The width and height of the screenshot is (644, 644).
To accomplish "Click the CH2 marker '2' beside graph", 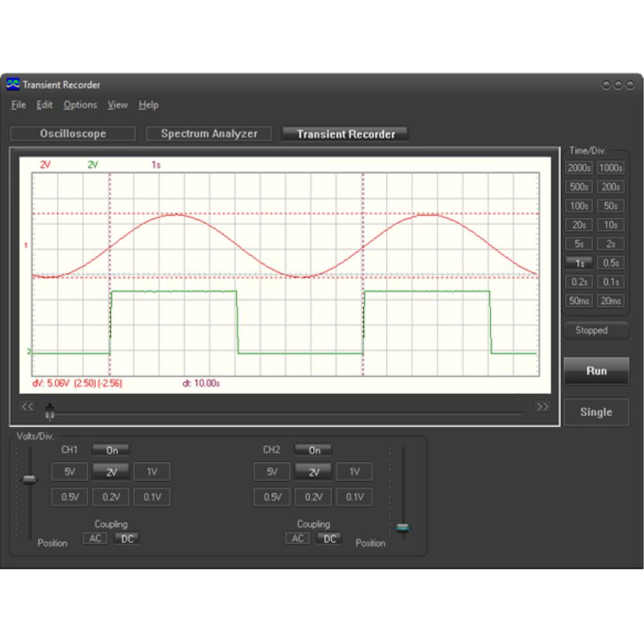I will tap(28, 352).
